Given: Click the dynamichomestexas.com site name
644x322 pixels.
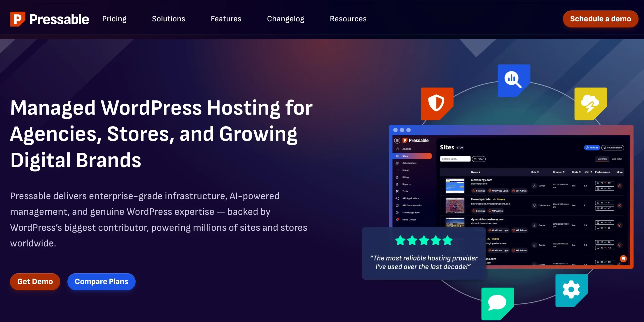Looking at the screenshot, I should click(488, 219).
